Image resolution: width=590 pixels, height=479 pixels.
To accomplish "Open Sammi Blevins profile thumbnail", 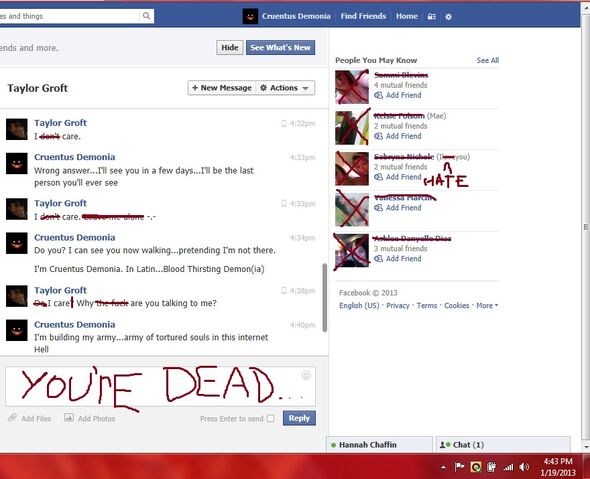I will pos(352,87).
